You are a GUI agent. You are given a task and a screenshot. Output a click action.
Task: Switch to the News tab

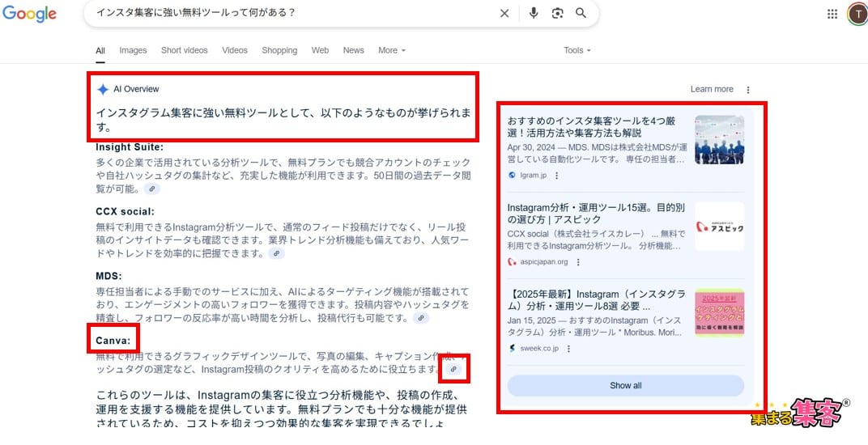354,50
